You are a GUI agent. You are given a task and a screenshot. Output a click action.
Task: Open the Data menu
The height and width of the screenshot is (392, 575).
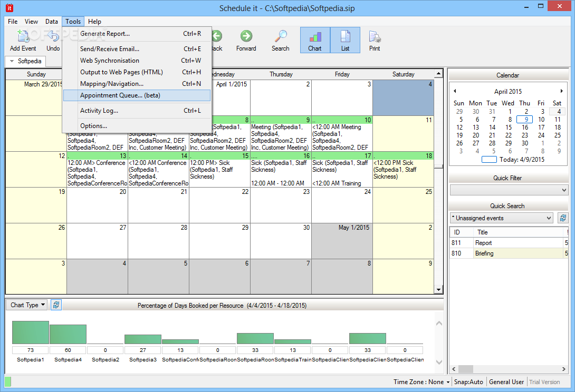52,22
